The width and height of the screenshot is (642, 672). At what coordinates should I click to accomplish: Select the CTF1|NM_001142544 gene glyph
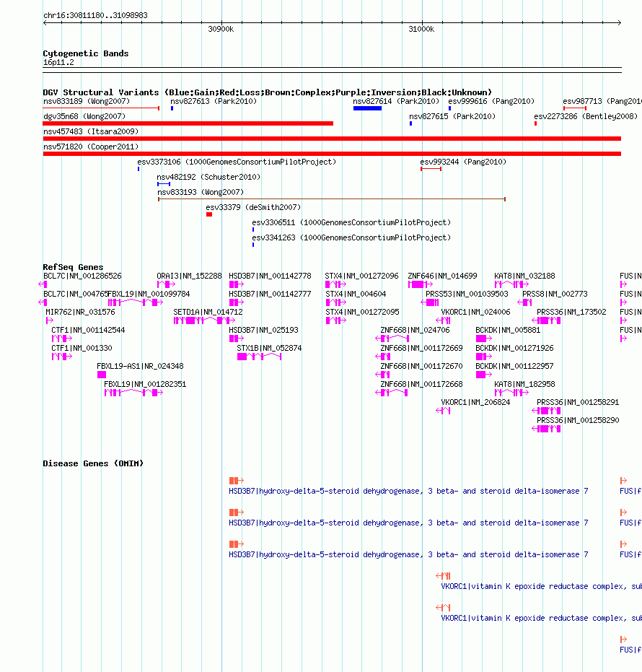(x=62, y=339)
